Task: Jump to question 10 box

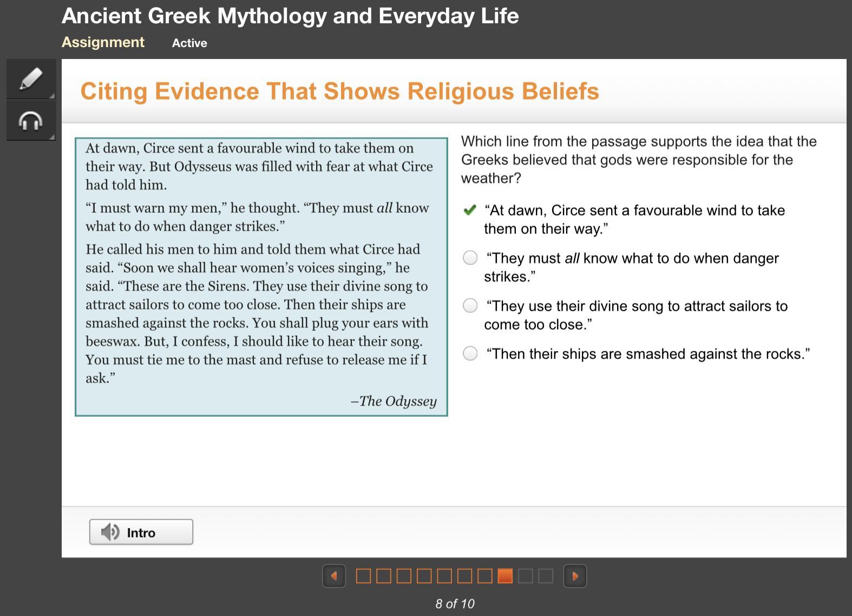Action: pos(546,576)
